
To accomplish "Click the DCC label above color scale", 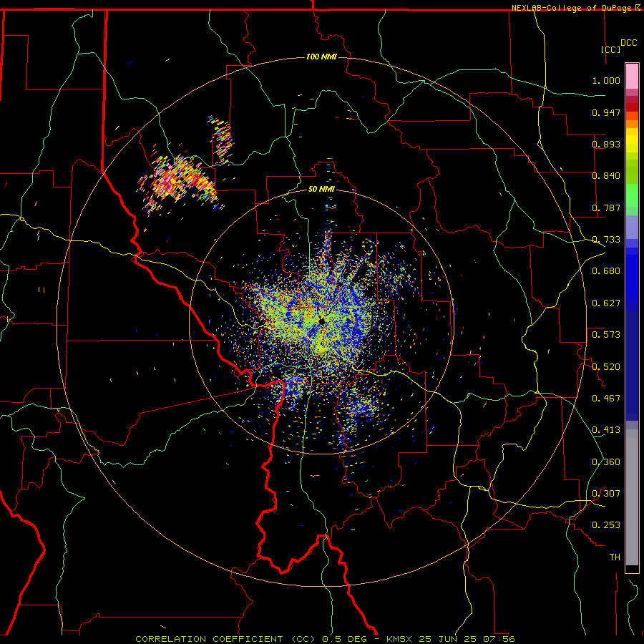I will tap(628, 43).
